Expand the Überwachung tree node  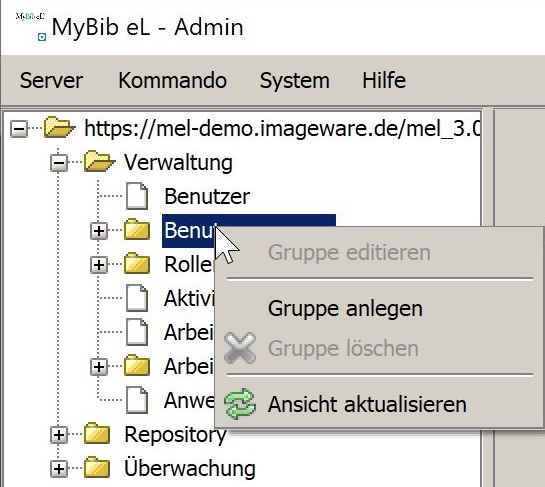coord(59,469)
